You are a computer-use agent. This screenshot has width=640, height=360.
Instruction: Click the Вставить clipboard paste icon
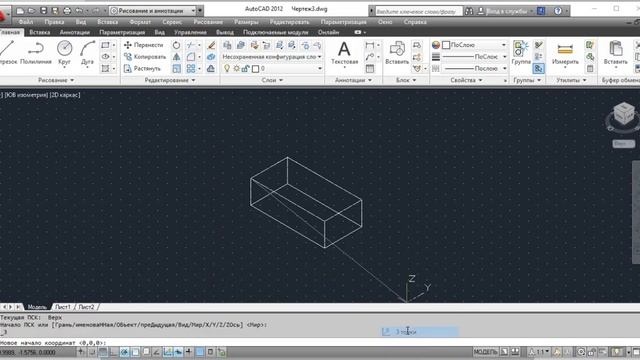[x=616, y=49]
